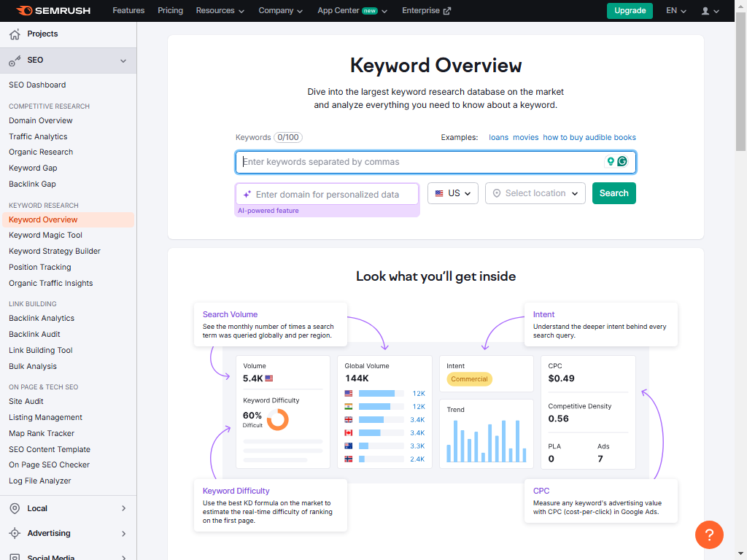Open Backlink Analytics in sidebar
Screen dimensions: 747x560
(x=42, y=318)
